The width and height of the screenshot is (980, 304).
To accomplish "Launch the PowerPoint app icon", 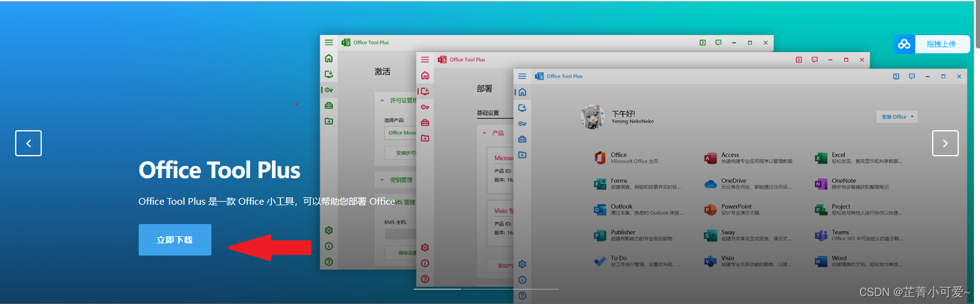I will [710, 210].
